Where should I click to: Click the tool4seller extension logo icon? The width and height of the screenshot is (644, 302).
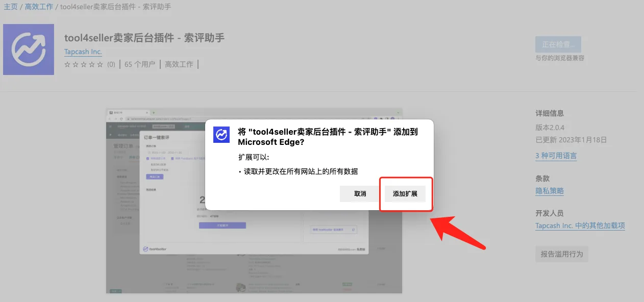pyautogui.click(x=29, y=49)
